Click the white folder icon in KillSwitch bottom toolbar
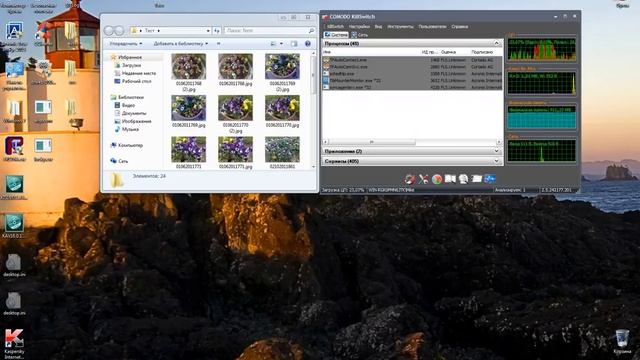 (x=477, y=179)
